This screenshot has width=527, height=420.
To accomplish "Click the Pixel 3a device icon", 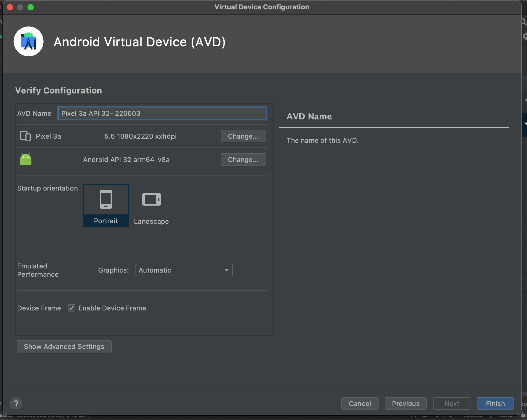I will 25,136.
